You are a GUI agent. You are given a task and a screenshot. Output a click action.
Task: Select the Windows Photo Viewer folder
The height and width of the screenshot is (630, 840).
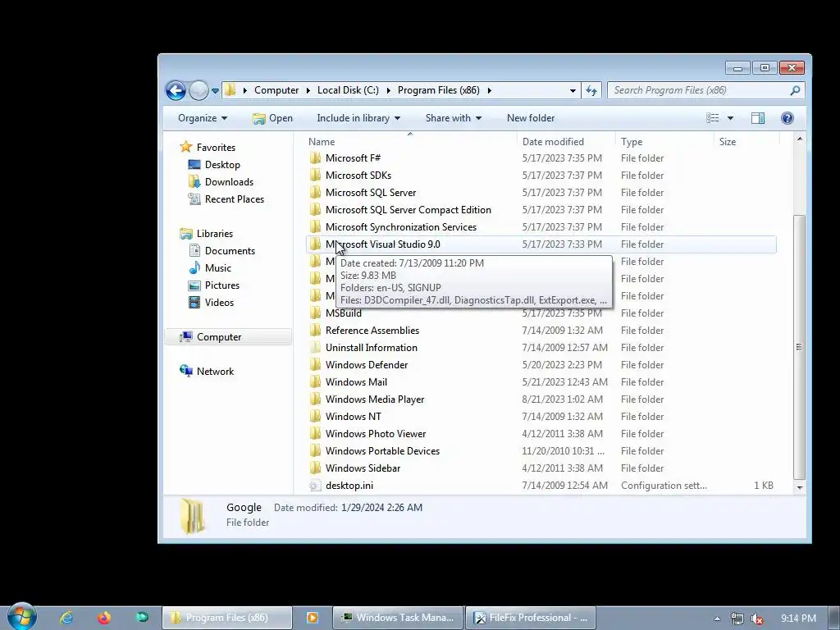tap(376, 433)
